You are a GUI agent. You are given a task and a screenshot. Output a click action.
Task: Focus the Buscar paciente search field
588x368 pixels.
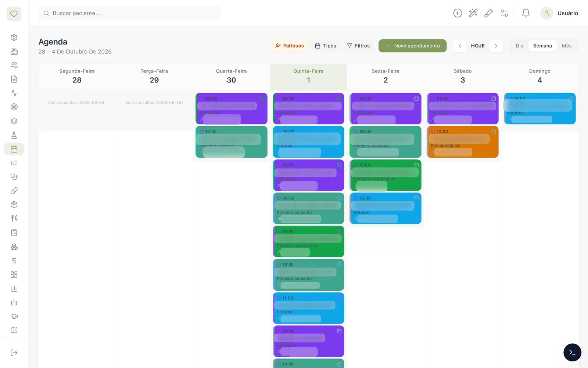tap(130, 13)
